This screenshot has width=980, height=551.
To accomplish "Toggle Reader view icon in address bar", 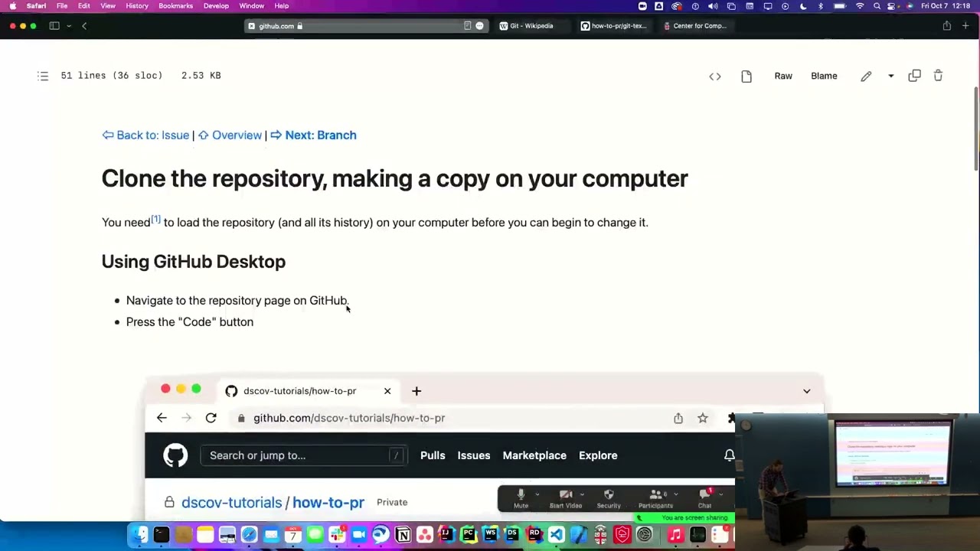I will tap(467, 26).
